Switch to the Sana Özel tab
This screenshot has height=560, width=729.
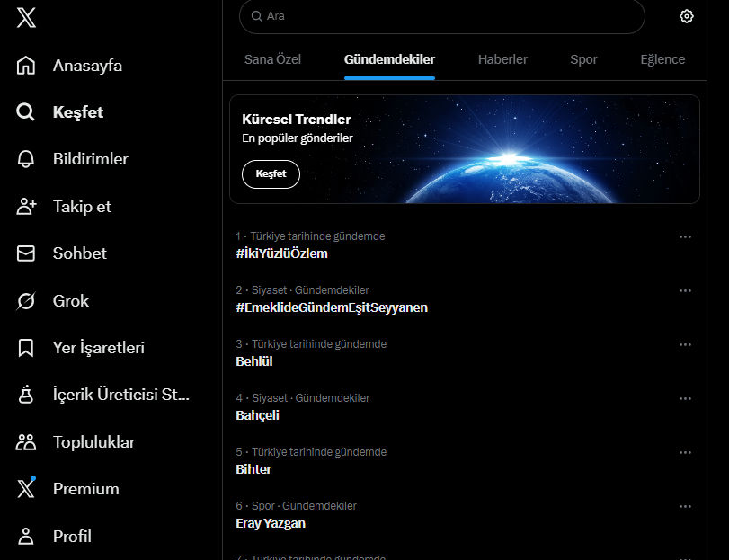point(272,59)
